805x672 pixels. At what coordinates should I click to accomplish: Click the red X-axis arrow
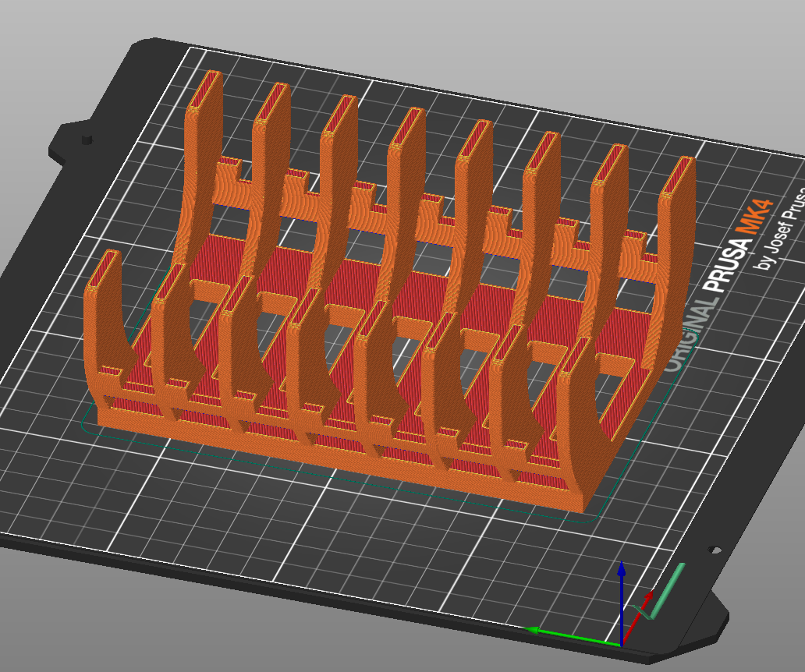637,617
